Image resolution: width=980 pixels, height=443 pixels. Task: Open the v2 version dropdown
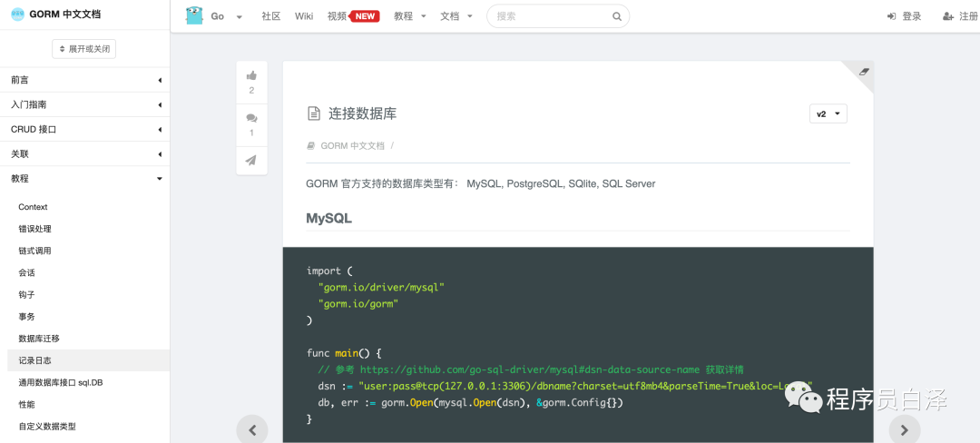tap(828, 114)
